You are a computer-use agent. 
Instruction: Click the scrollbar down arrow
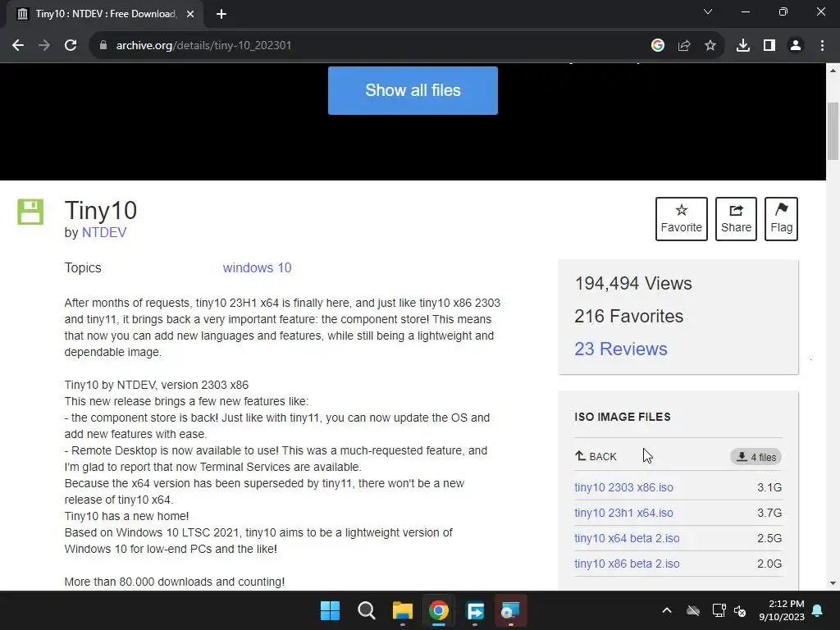click(833, 583)
